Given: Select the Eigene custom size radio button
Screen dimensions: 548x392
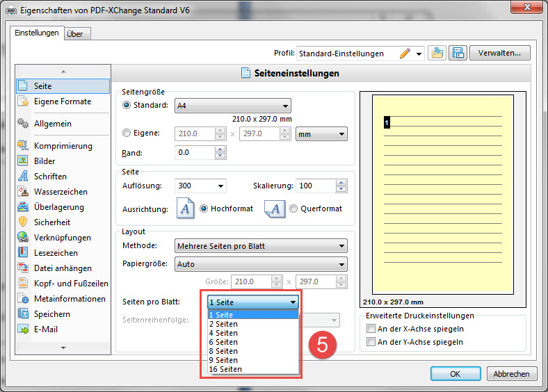Looking at the screenshot, I should (x=127, y=133).
